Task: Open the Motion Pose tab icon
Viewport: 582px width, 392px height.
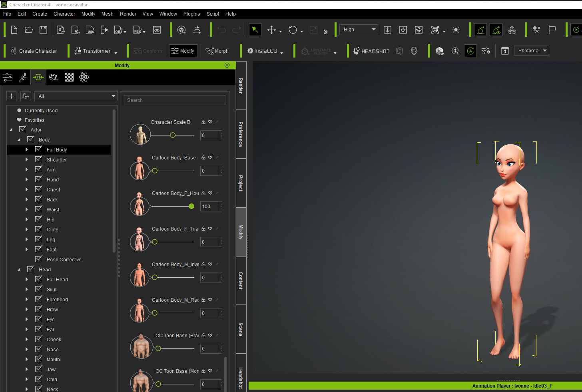Action: [23, 77]
